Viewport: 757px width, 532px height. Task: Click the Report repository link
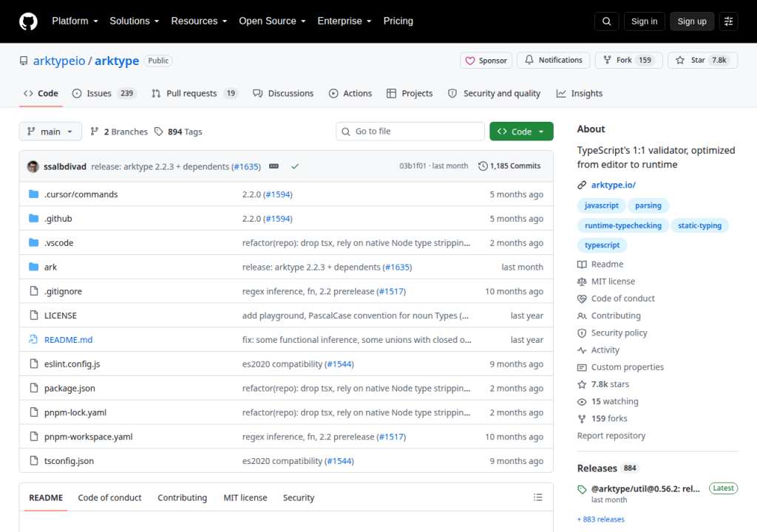611,435
